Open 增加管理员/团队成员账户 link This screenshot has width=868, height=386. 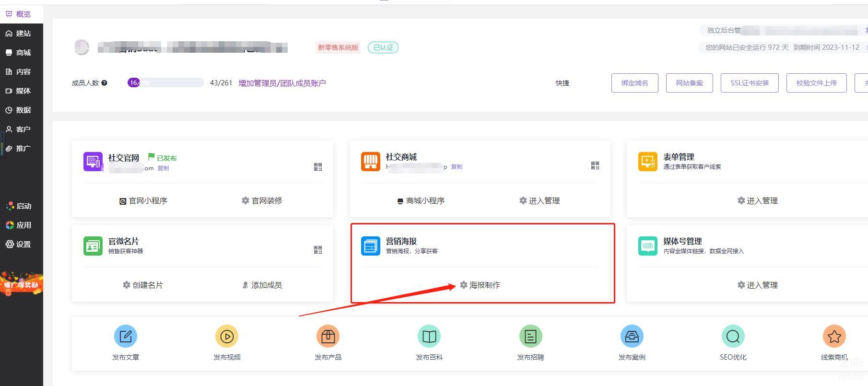click(x=282, y=83)
